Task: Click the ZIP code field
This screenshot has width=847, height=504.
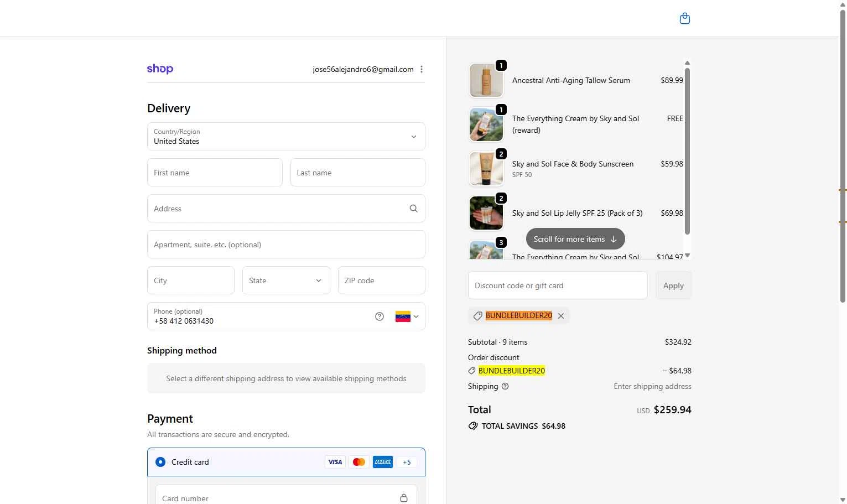Action: point(382,280)
